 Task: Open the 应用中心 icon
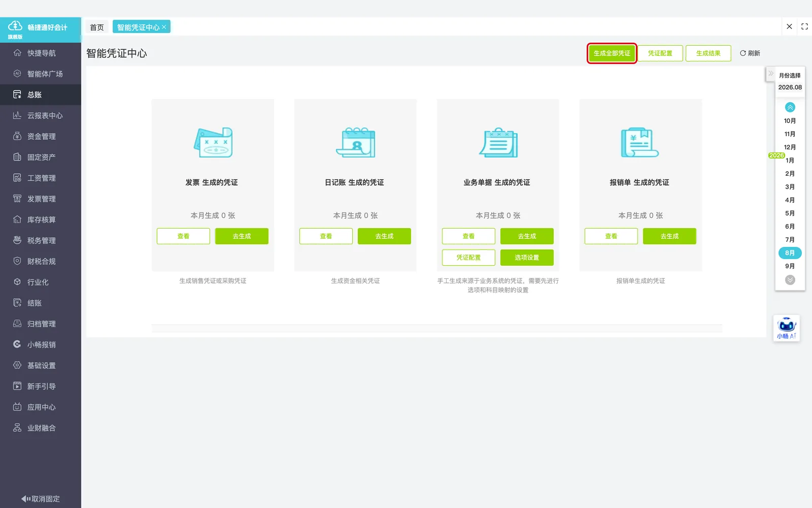pos(17,407)
